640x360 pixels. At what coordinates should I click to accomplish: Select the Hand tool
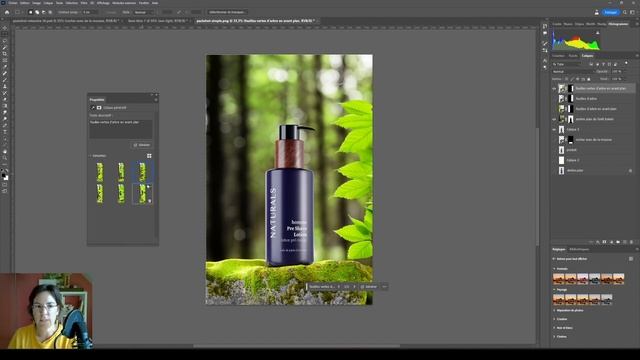pos(4,151)
